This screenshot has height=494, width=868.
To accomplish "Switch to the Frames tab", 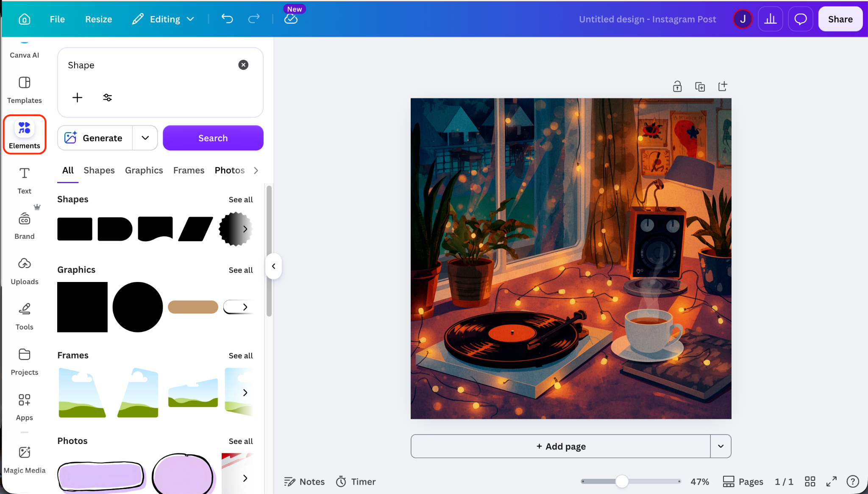I will point(189,170).
